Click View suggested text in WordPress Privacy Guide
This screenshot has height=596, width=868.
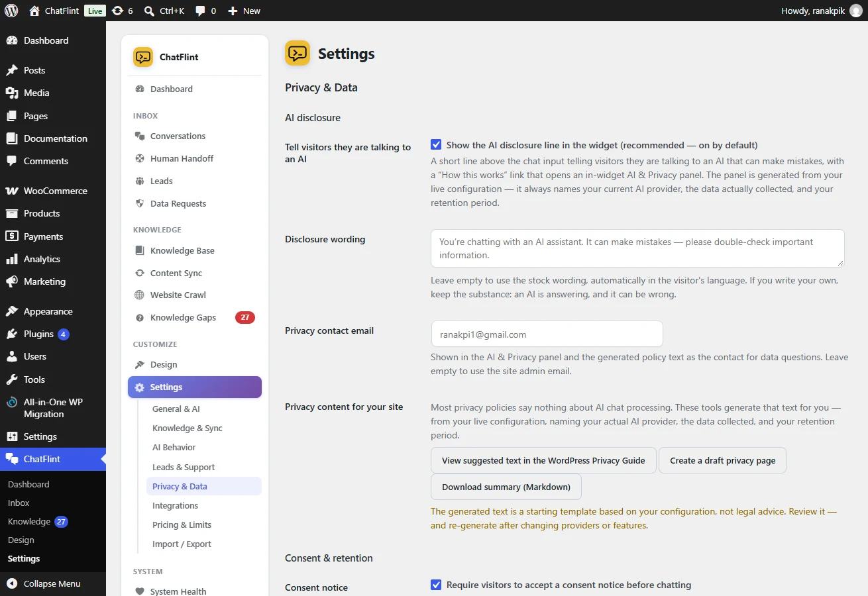pos(543,460)
